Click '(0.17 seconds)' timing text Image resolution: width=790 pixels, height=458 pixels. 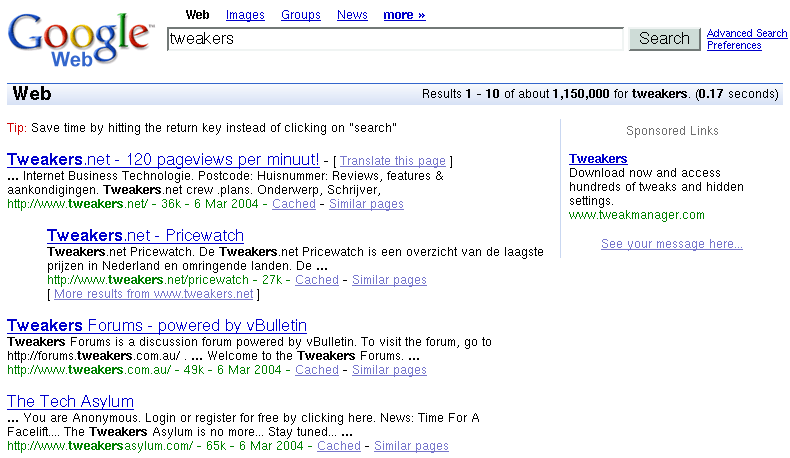[x=737, y=94]
